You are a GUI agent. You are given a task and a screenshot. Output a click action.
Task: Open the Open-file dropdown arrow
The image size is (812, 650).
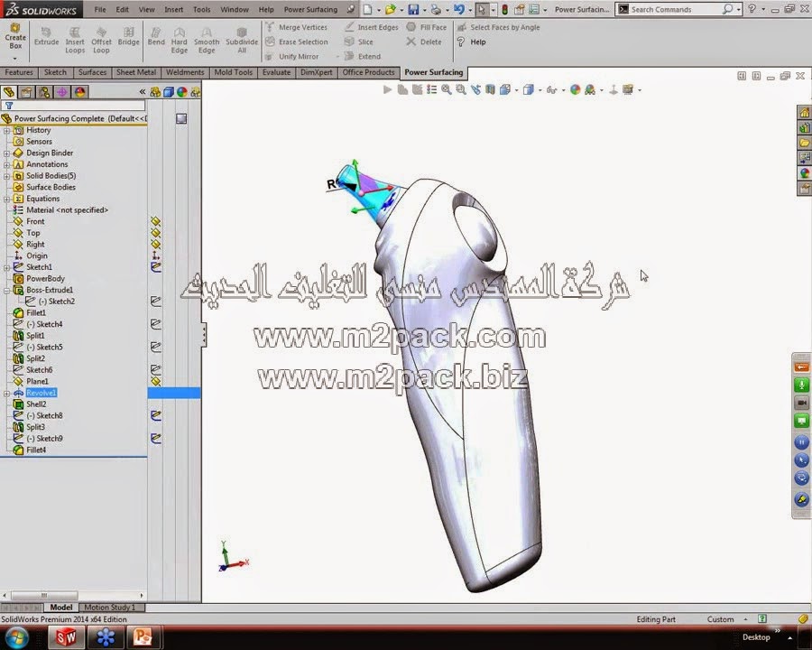401,10
